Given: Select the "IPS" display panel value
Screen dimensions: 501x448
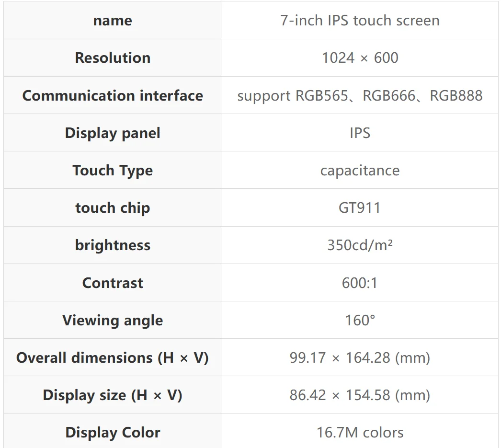Looking at the screenshot, I should pos(360,133).
